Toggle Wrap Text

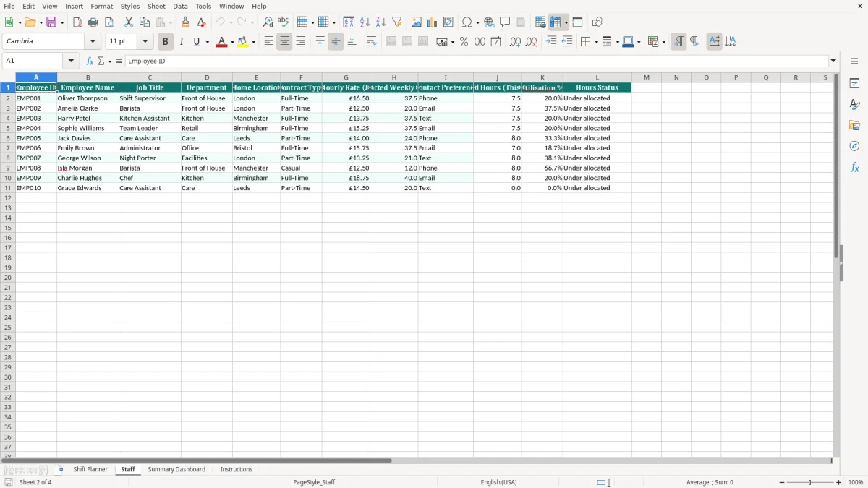372,42
